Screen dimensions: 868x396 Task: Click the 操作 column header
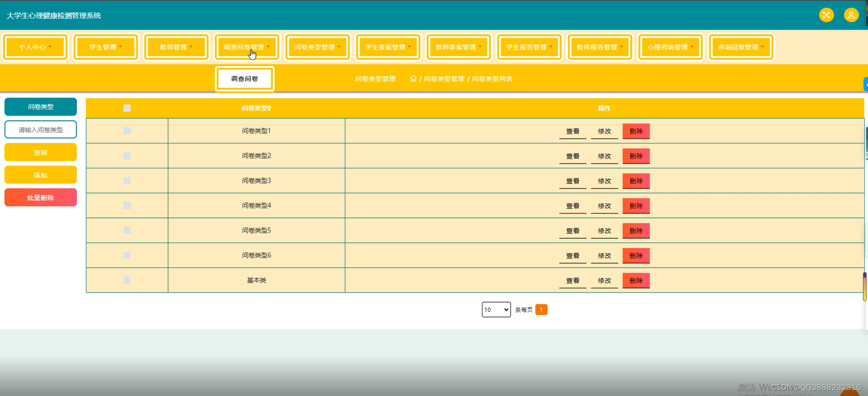click(604, 108)
